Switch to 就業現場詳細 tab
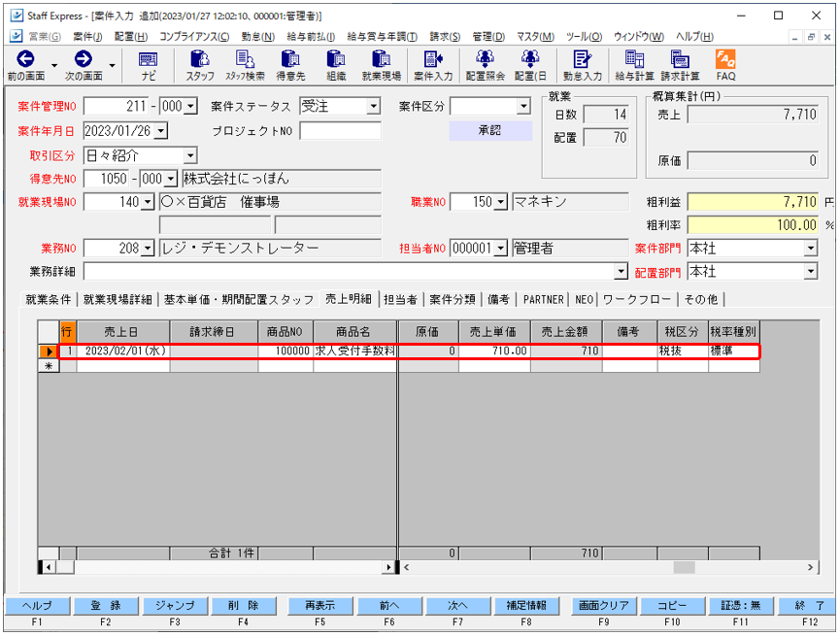This screenshot has width=840, height=636. point(118,299)
